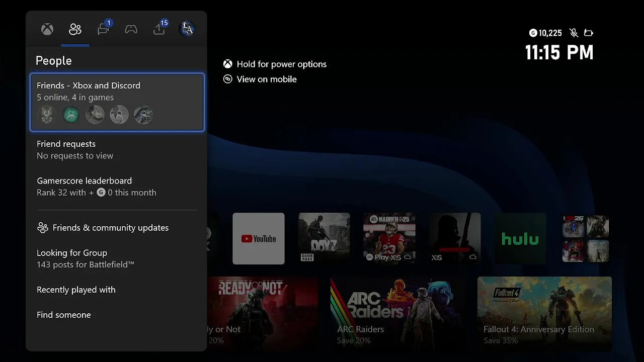Open the Gamerscore leaderboard
The image size is (644, 362).
pos(117,187)
